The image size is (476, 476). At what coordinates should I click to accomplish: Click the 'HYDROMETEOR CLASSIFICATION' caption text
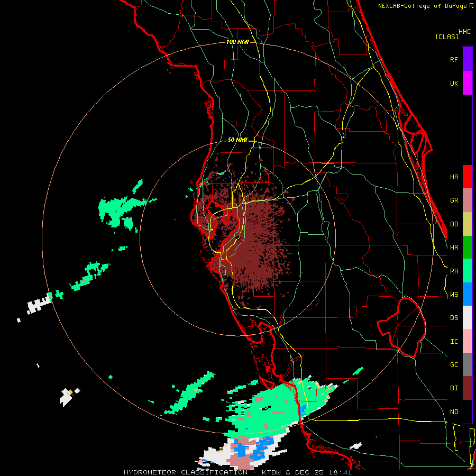pyautogui.click(x=186, y=472)
